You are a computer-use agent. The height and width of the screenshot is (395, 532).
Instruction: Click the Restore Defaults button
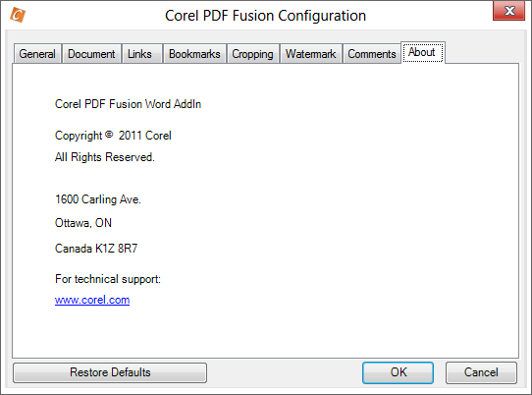pyautogui.click(x=110, y=372)
